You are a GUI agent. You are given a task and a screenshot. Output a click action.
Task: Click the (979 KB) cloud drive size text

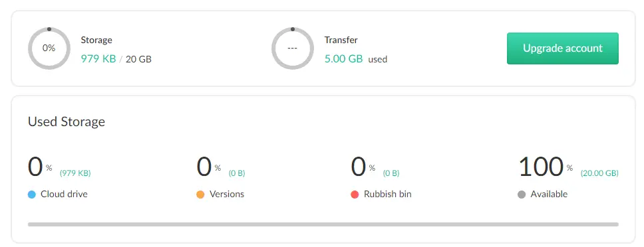(x=75, y=173)
